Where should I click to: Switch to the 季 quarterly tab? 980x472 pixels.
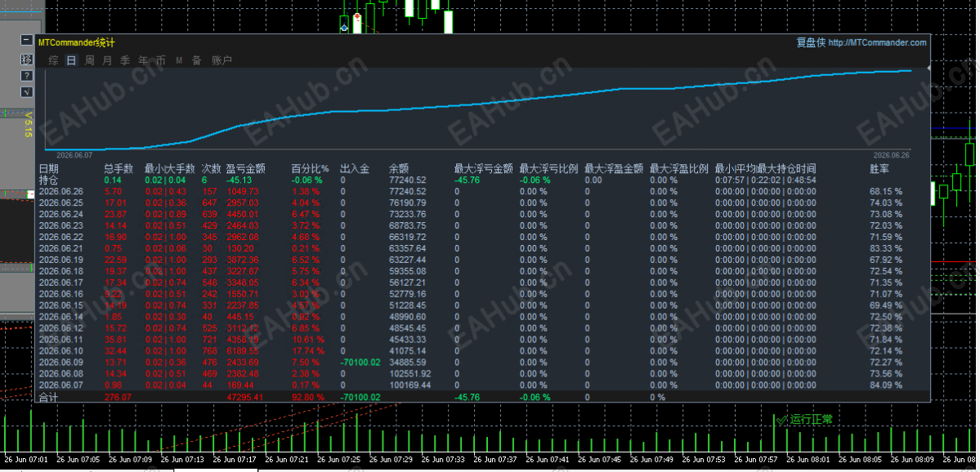coord(125,60)
